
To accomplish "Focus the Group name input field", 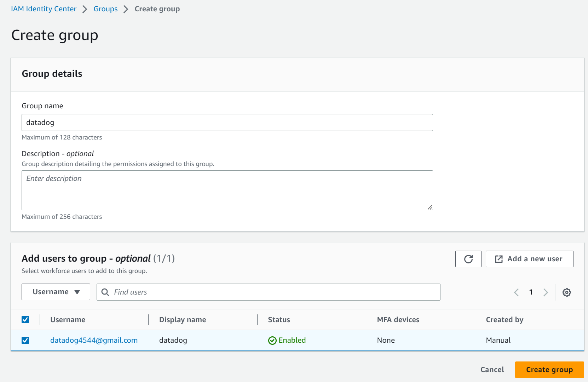I will click(x=227, y=122).
